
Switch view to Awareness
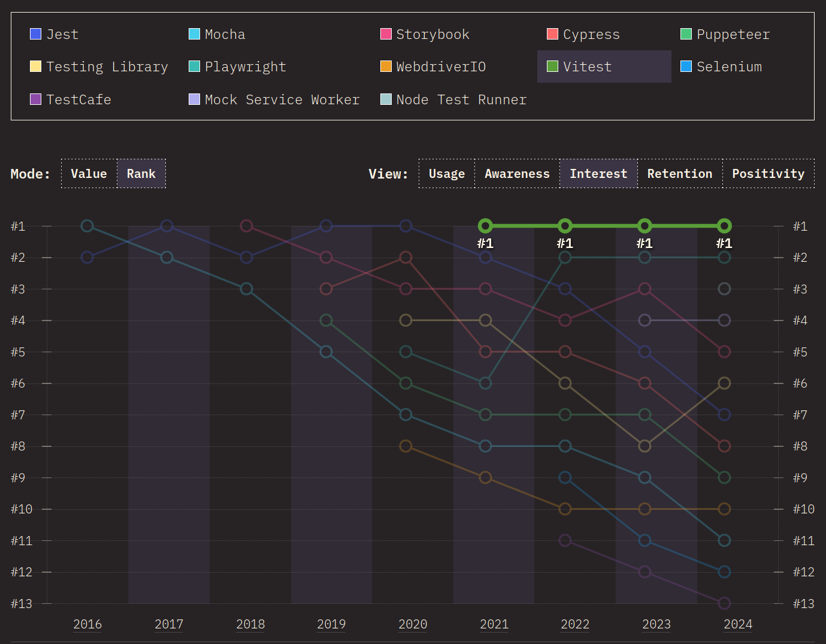(x=517, y=174)
